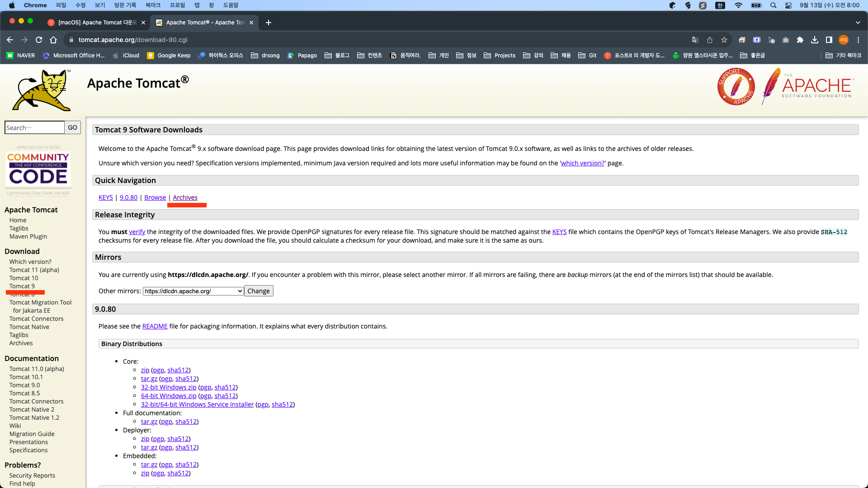Open the Projects bookmark folder

500,56
